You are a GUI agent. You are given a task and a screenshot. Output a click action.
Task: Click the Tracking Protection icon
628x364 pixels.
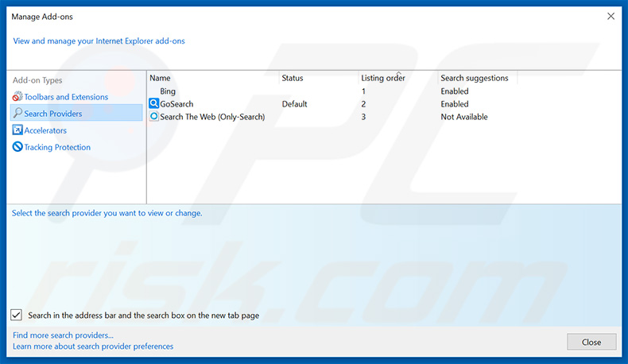[x=17, y=146]
